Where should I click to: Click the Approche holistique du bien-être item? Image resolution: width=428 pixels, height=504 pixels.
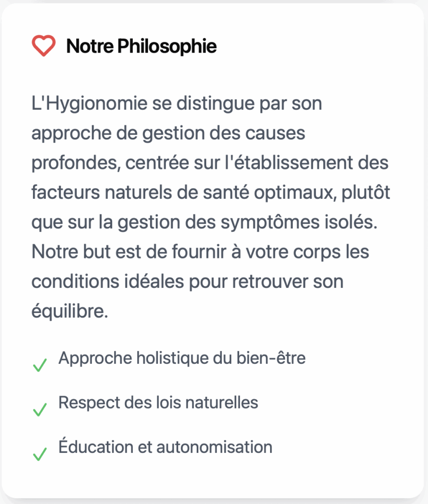pos(182,358)
